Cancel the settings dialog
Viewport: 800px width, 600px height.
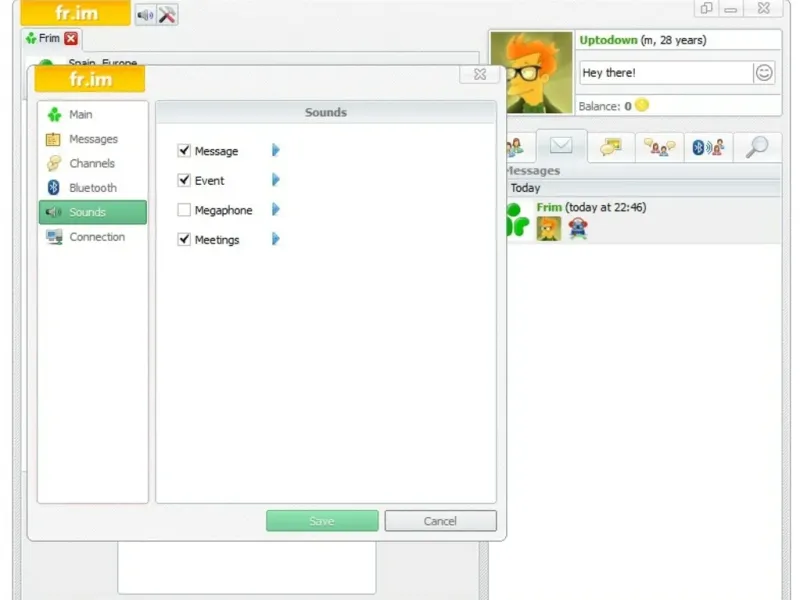point(440,521)
